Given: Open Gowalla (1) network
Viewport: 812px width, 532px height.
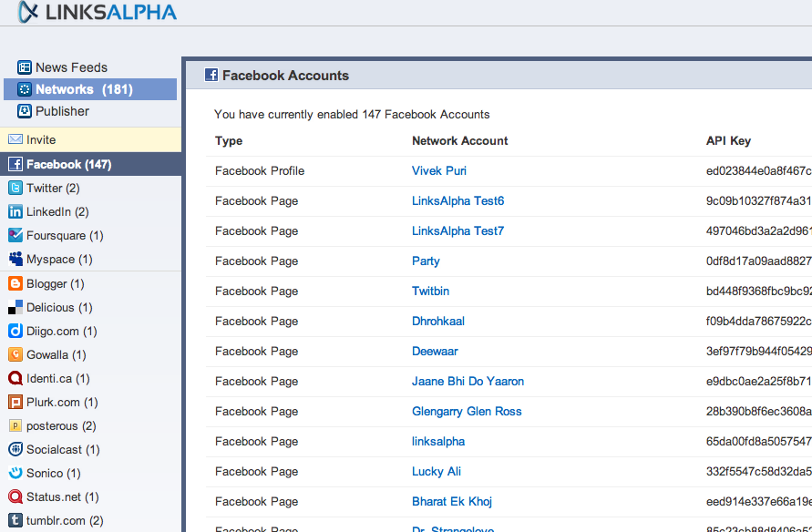Looking at the screenshot, I should 56,354.
